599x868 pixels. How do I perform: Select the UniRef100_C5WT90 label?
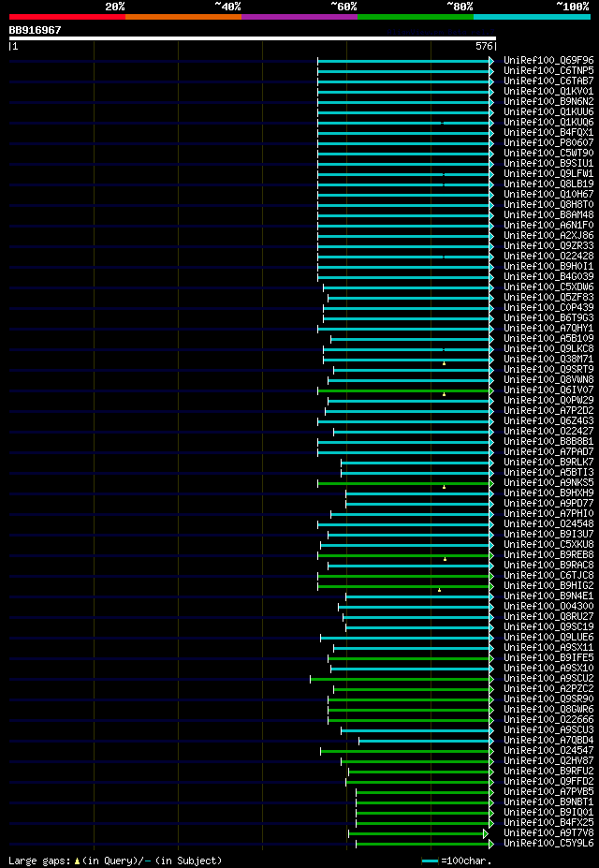[x=548, y=154]
